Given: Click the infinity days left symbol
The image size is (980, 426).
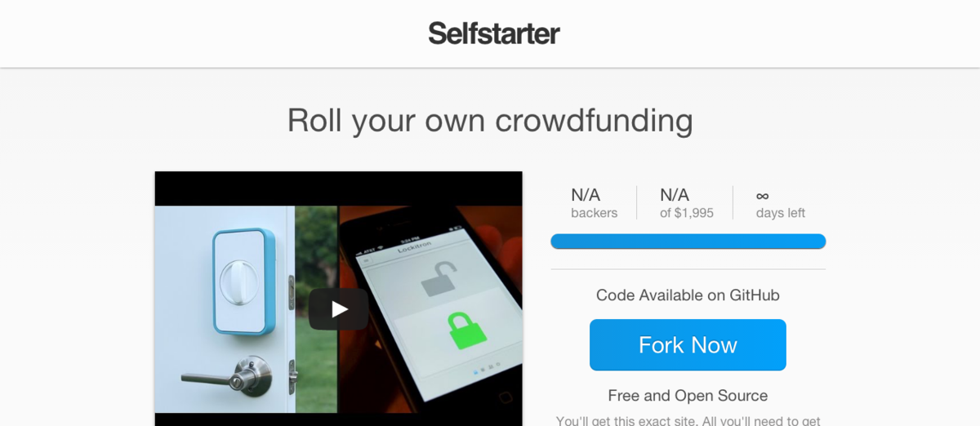Looking at the screenshot, I should [x=763, y=196].
